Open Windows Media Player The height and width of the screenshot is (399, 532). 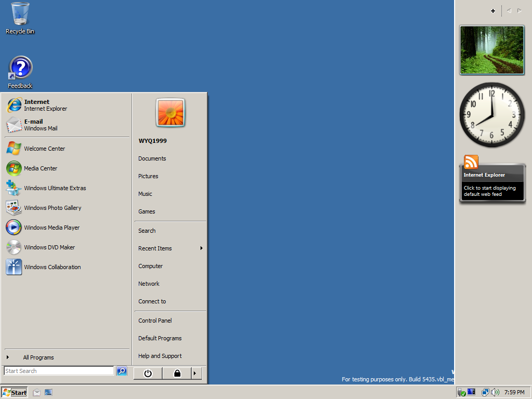[x=67, y=228]
